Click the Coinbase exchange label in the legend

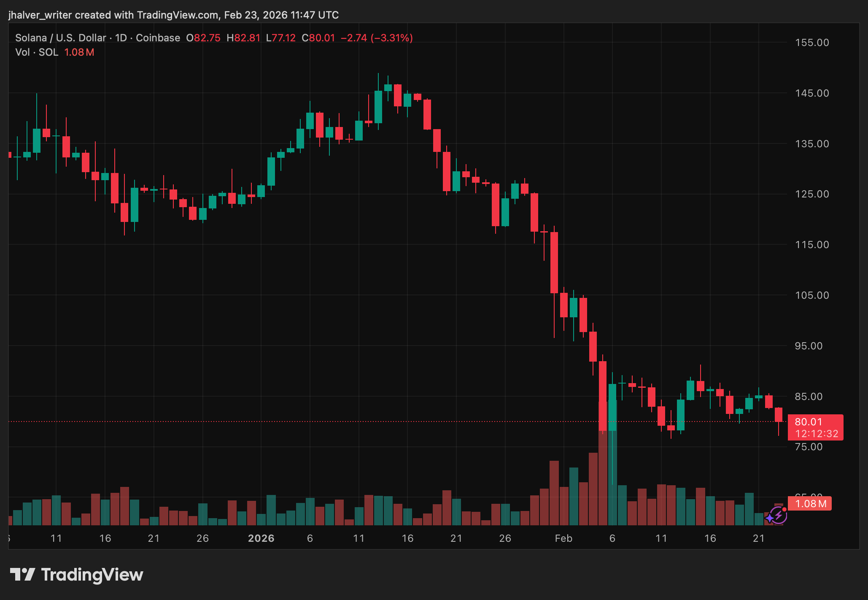point(158,38)
